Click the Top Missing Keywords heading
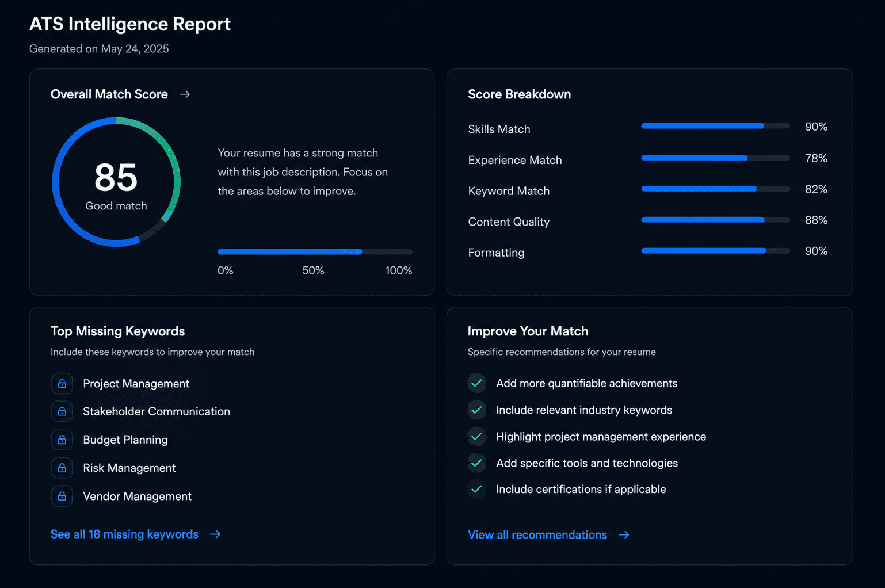The height and width of the screenshot is (588, 885). click(x=117, y=331)
